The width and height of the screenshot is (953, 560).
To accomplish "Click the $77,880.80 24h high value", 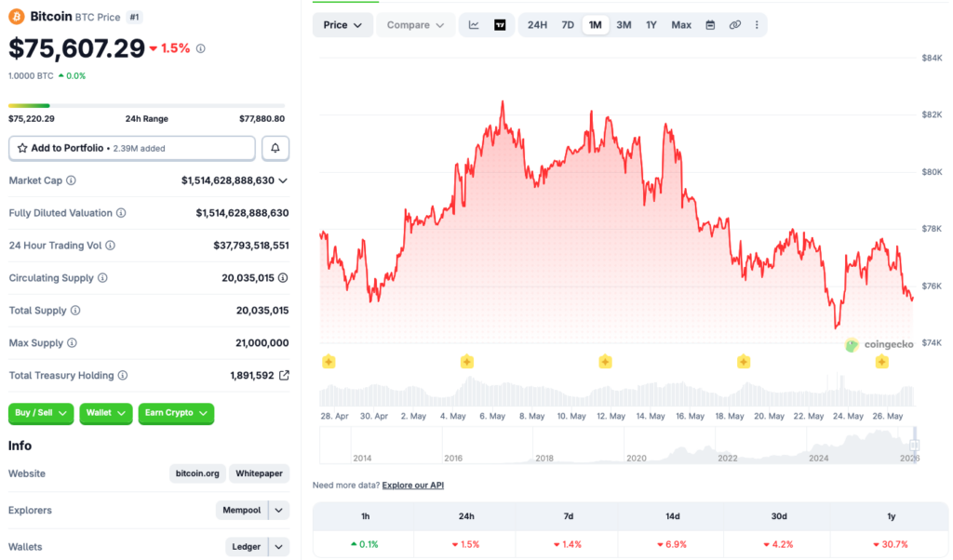I will [x=262, y=119].
